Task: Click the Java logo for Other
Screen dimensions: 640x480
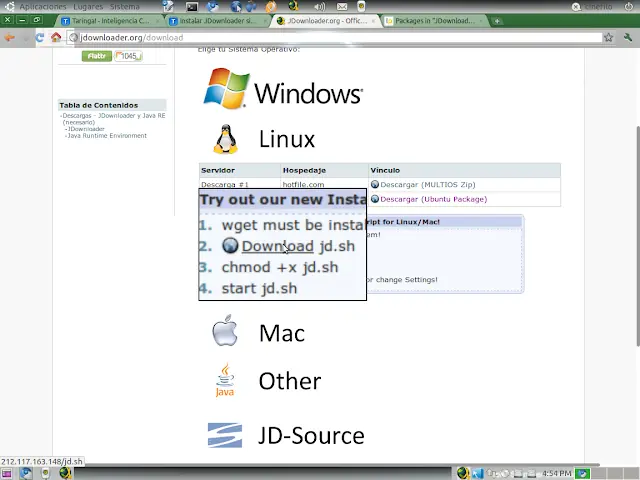Action: click(225, 380)
